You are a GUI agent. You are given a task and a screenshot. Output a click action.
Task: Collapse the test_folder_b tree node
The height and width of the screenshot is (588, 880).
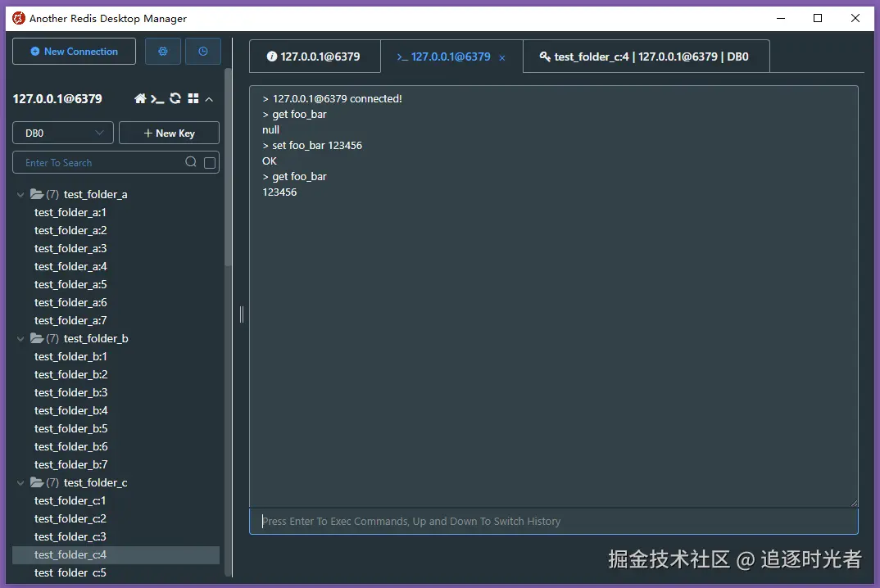coord(20,339)
